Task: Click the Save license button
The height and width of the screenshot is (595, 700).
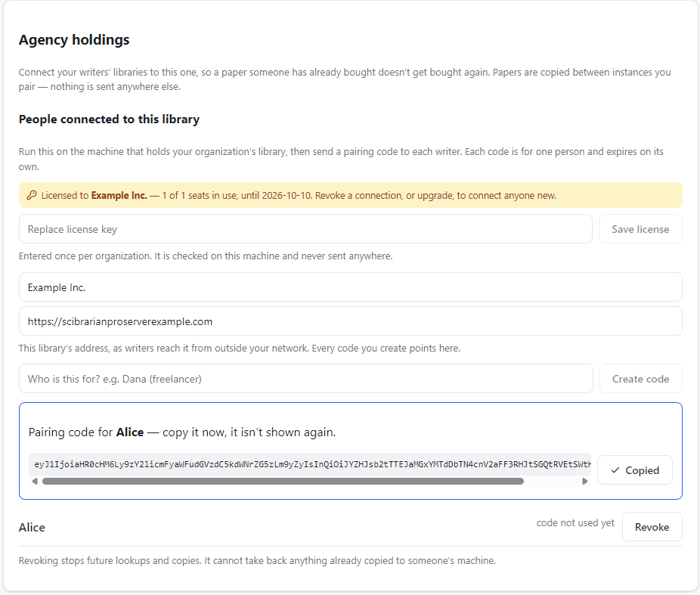Action: click(640, 229)
